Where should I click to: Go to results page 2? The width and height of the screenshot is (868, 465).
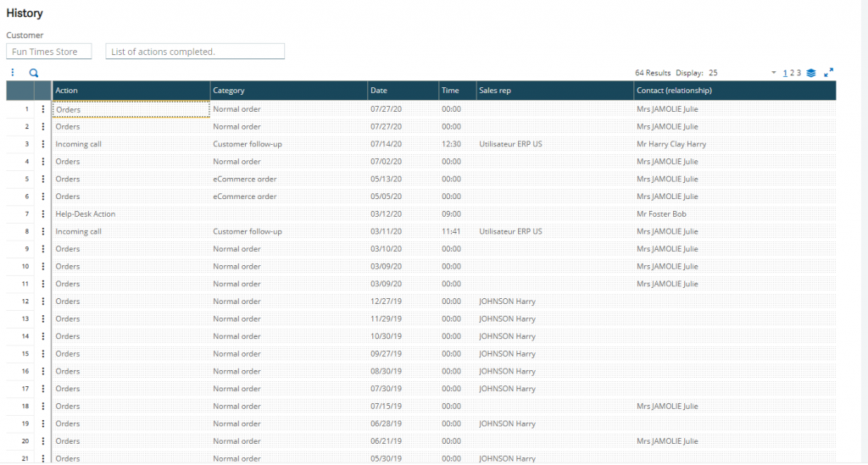793,73
